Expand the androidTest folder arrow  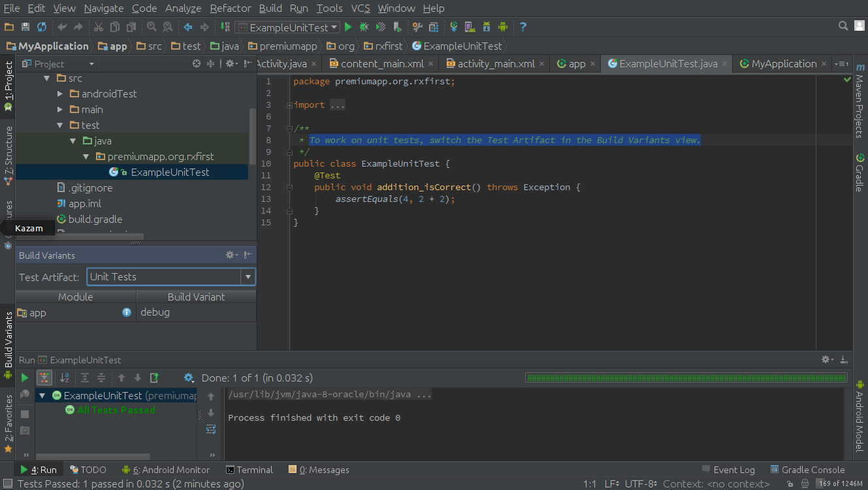(59, 94)
